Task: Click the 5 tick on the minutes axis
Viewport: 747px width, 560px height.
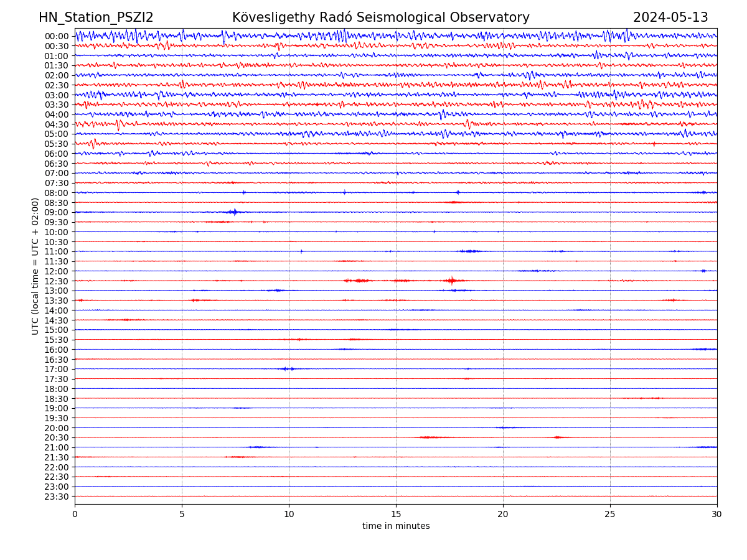Action: click(182, 515)
